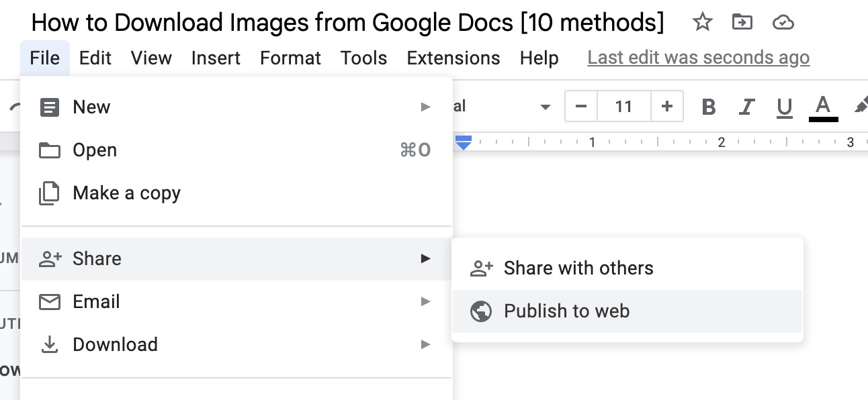The image size is (868, 400).
Task: Star this document with the star icon
Action: 702,23
